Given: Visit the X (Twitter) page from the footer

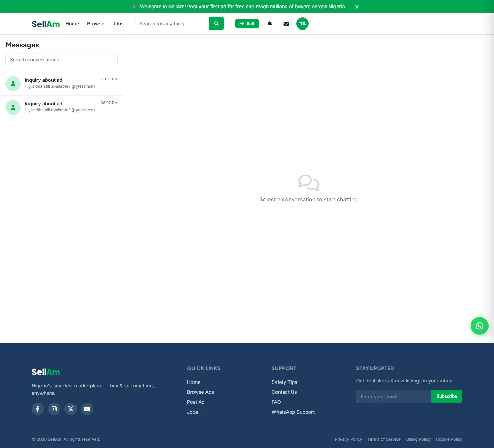Looking at the screenshot, I should pos(71,409).
